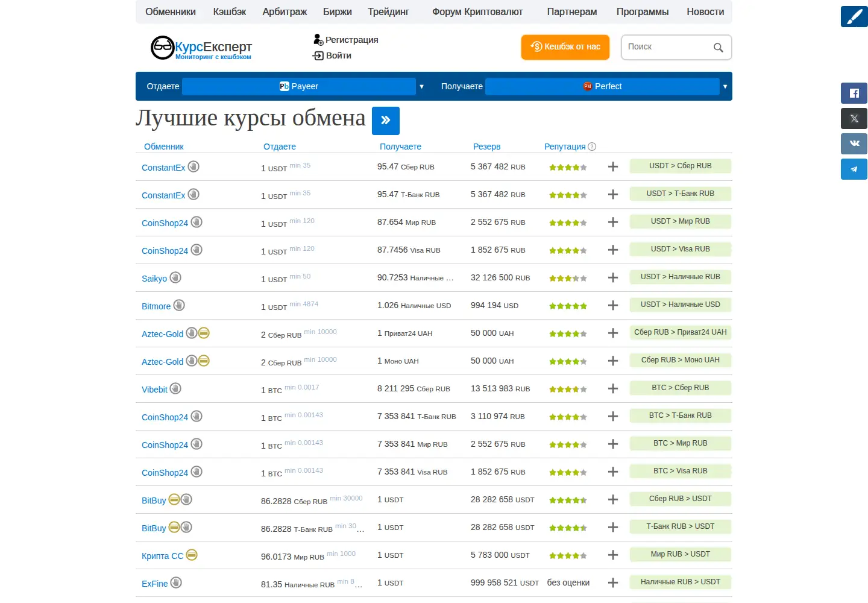
Task: Click the reputation help question-mark icon
Action: tap(592, 147)
